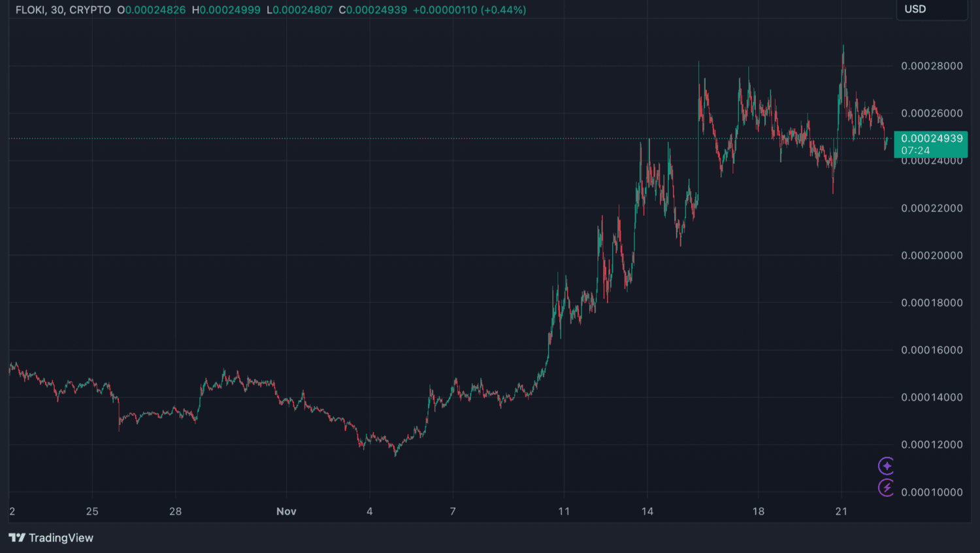Click the purple sparkle icon on the price axis

point(886,466)
